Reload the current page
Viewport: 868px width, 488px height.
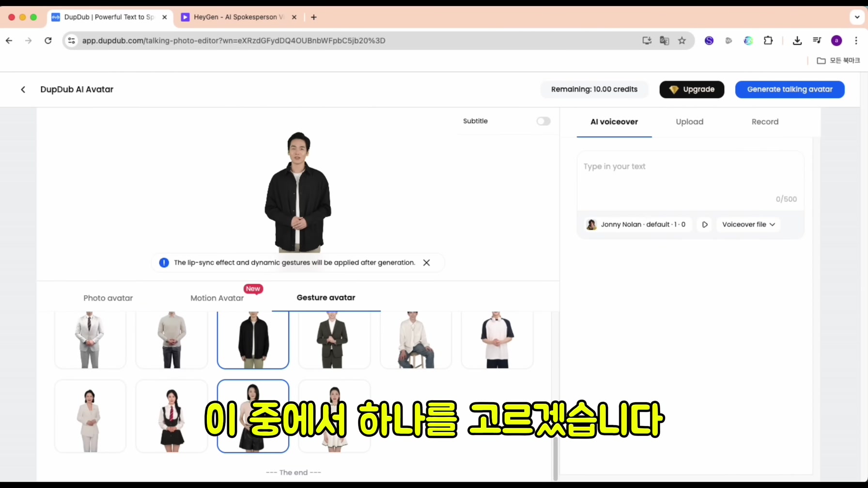coord(48,41)
